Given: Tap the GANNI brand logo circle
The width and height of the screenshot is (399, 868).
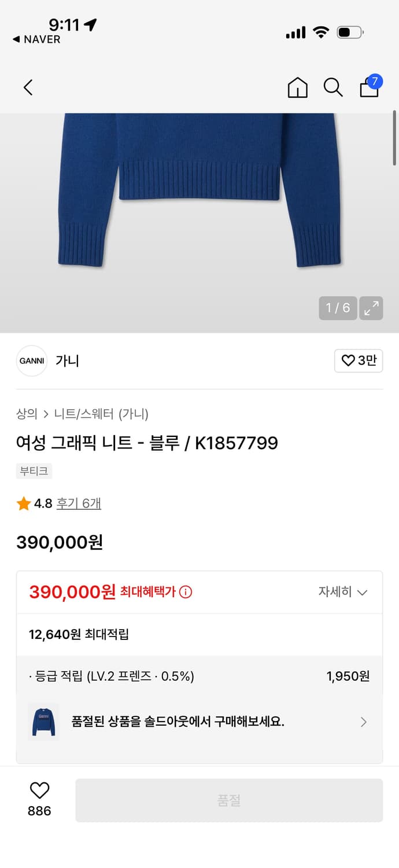Looking at the screenshot, I should [32, 361].
